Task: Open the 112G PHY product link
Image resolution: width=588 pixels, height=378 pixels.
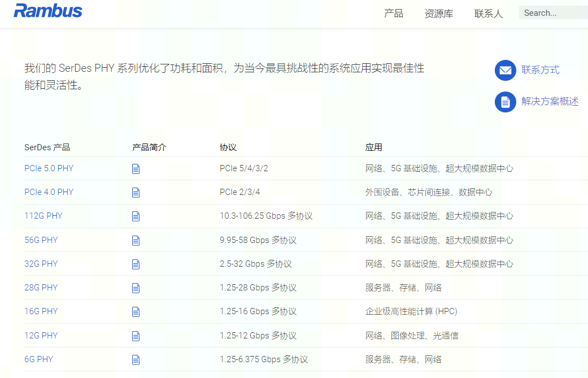Action: click(43, 216)
